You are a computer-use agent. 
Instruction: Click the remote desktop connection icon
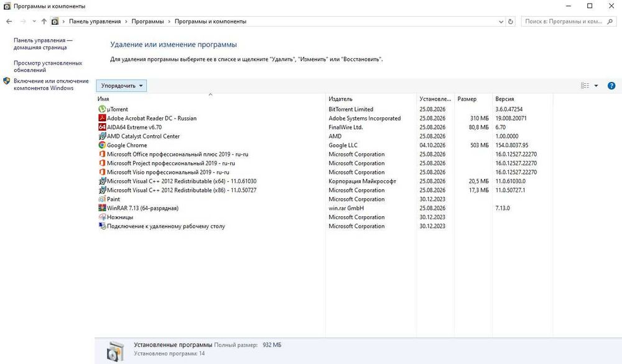coord(102,226)
